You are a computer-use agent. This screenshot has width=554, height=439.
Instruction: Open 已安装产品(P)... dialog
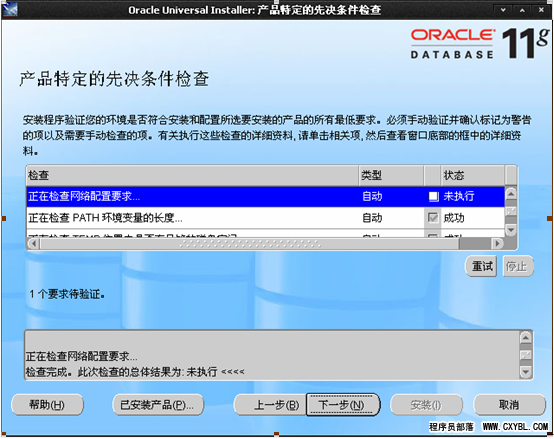tap(158, 404)
